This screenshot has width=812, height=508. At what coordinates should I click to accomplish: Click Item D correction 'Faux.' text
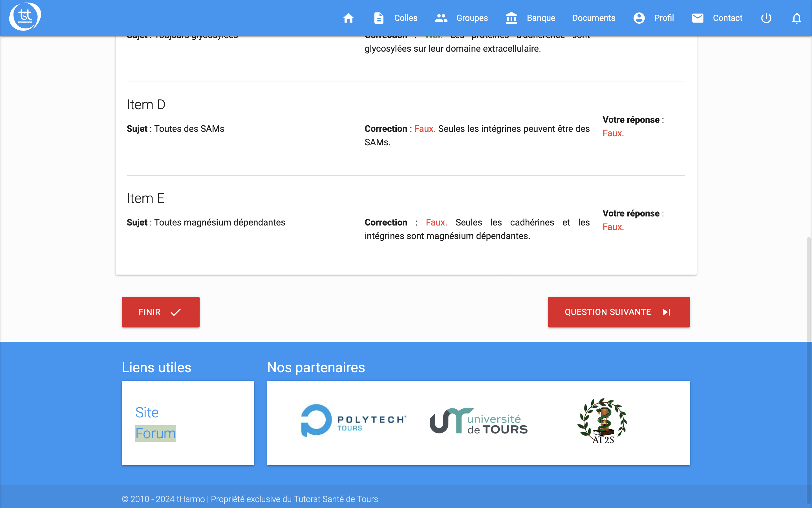425,129
